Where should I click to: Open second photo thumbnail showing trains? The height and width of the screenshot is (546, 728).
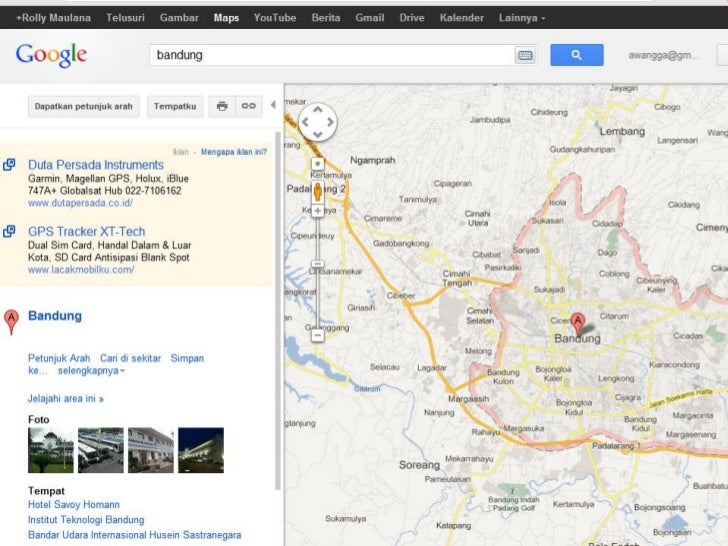click(x=101, y=450)
